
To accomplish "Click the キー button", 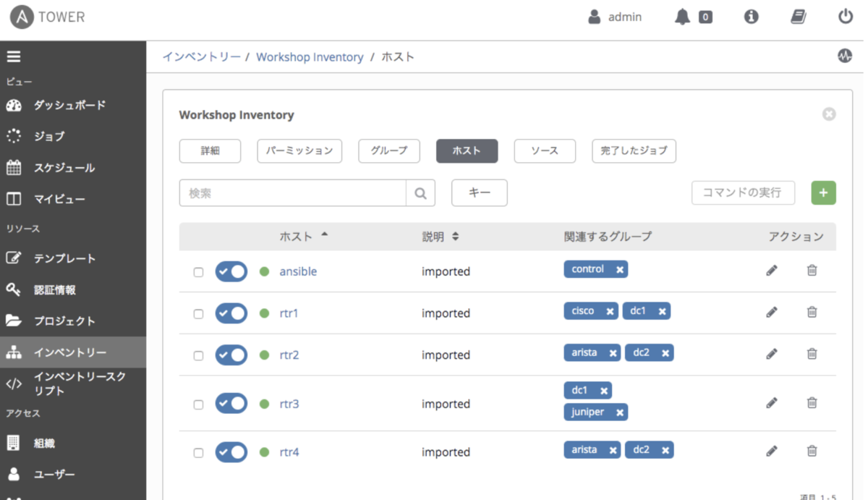I will [x=480, y=193].
